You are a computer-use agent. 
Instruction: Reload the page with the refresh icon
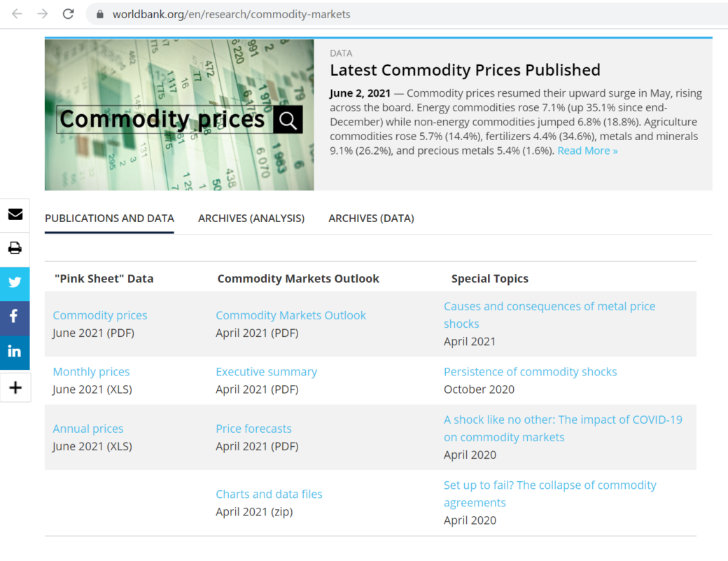[x=67, y=13]
